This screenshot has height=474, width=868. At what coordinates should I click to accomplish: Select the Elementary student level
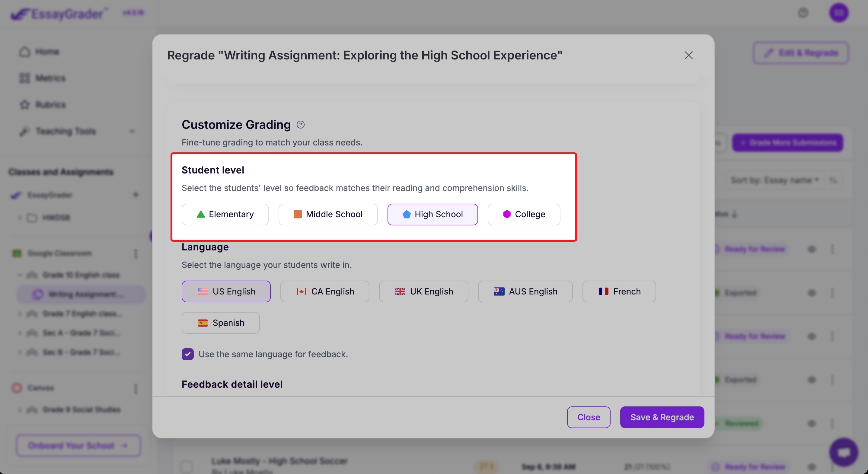coord(225,214)
